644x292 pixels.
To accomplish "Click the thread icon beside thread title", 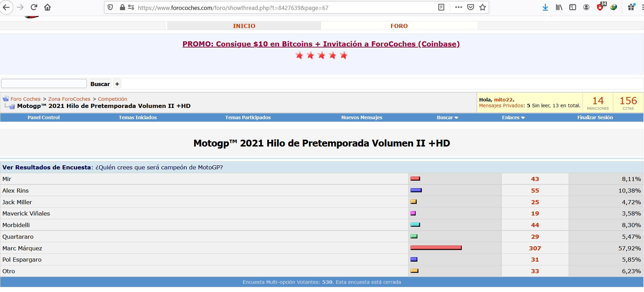I will [x=12, y=106].
